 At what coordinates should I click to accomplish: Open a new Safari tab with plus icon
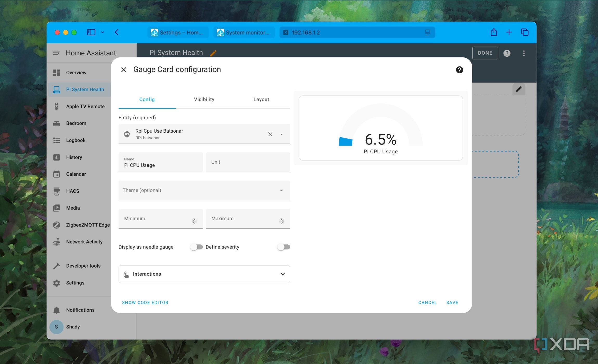[509, 32]
